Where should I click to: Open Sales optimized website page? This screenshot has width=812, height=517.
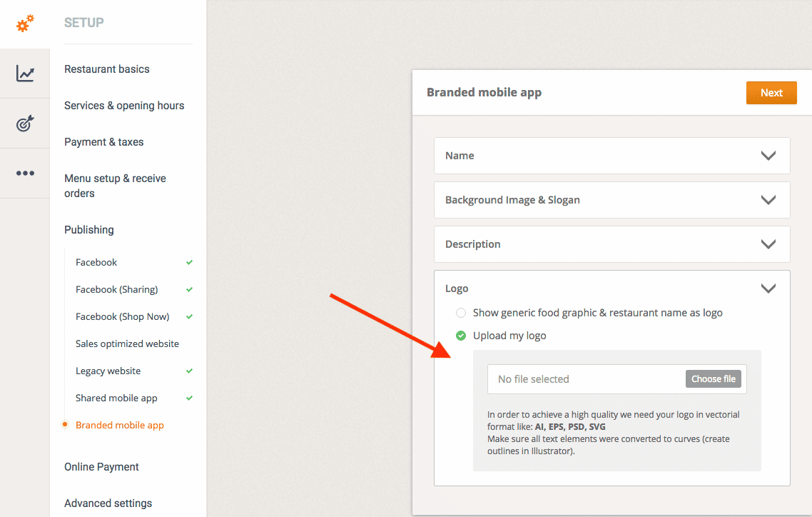(x=127, y=344)
